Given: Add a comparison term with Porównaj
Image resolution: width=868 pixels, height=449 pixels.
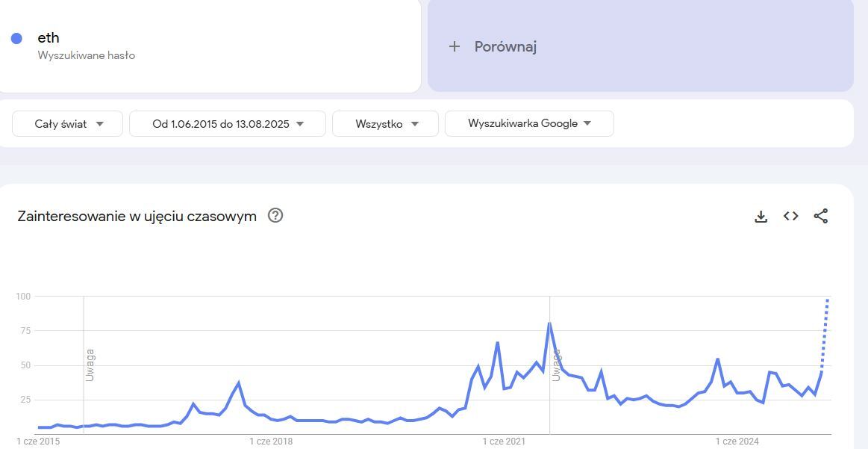Looking at the screenshot, I should [x=505, y=47].
